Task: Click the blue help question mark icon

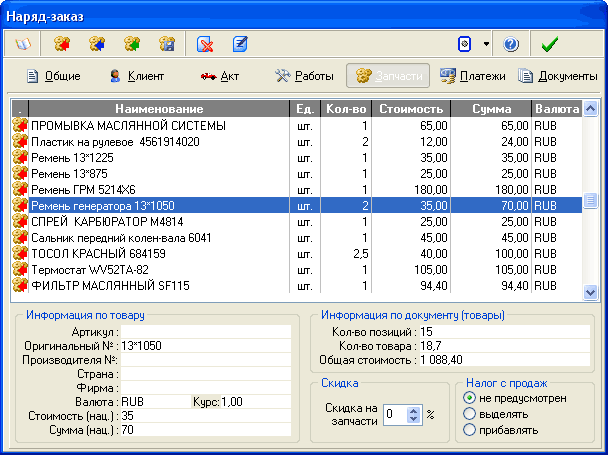Action: pyautogui.click(x=511, y=44)
